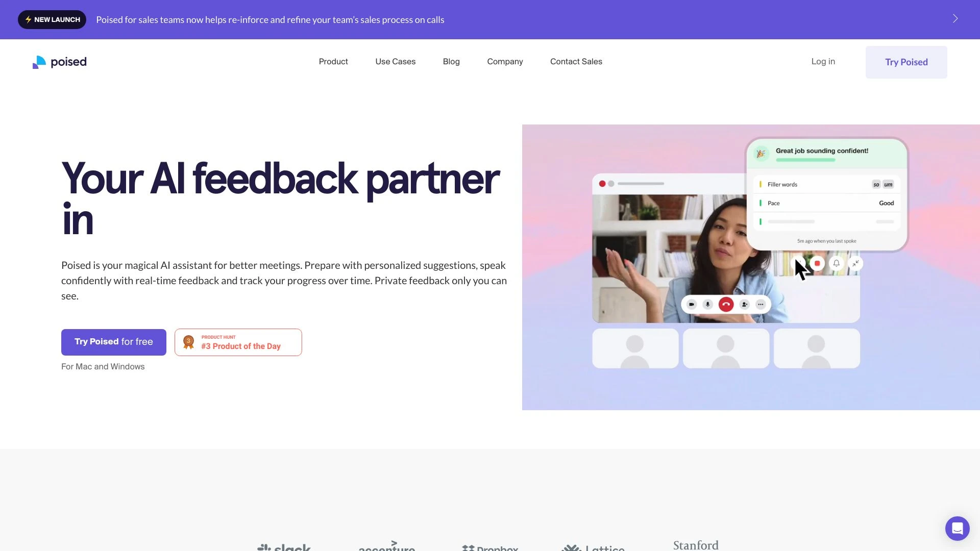Click the participants icon in call toolbar
Screen dimensions: 980x551
(744, 304)
